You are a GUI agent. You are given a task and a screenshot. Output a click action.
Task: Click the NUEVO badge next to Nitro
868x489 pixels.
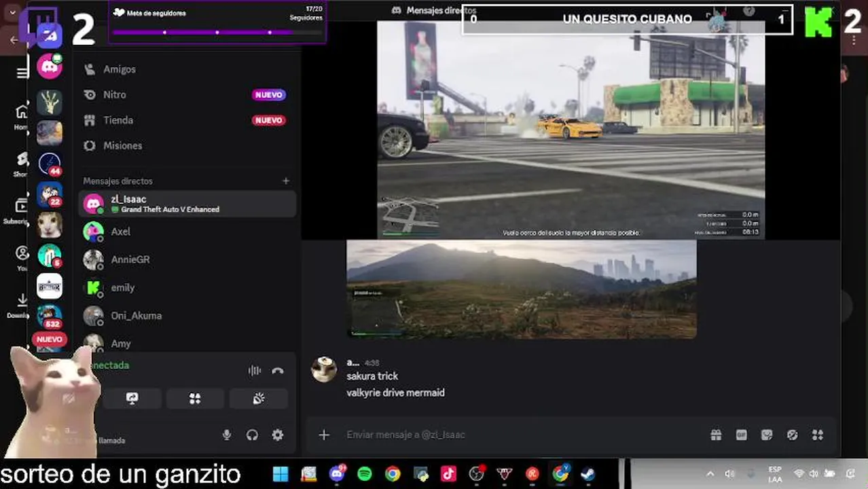268,95
